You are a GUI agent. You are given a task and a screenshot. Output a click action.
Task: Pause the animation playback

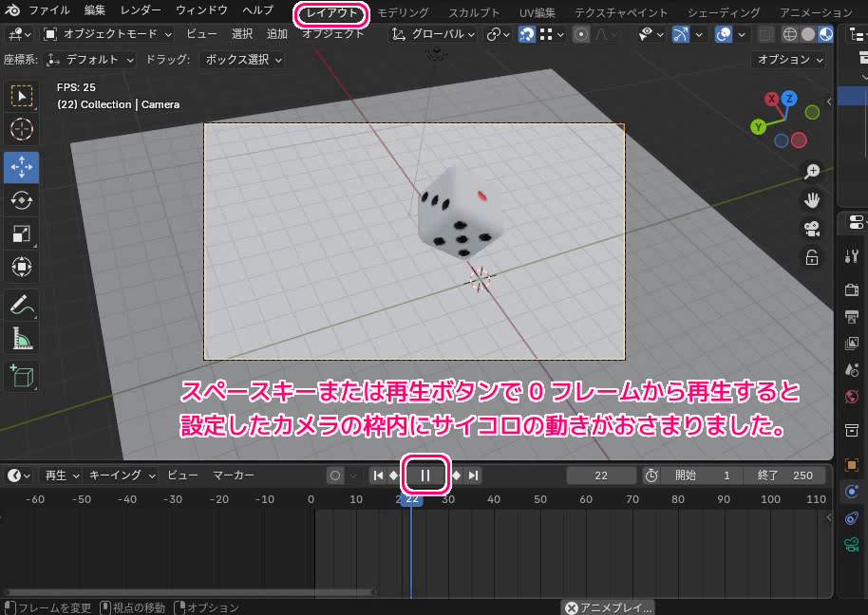tap(425, 475)
